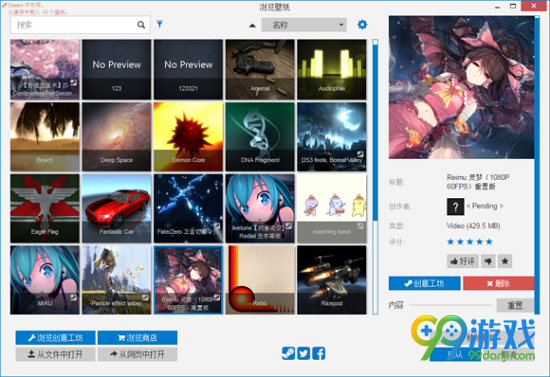Select the Reimu 1080P 60FPS wallpaper

click(188, 280)
